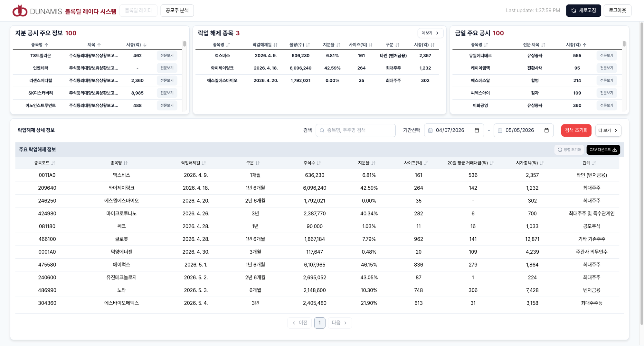Sort 락업 해제 종목 panel by 구분
The height and width of the screenshot is (346, 644).
(x=397, y=45)
